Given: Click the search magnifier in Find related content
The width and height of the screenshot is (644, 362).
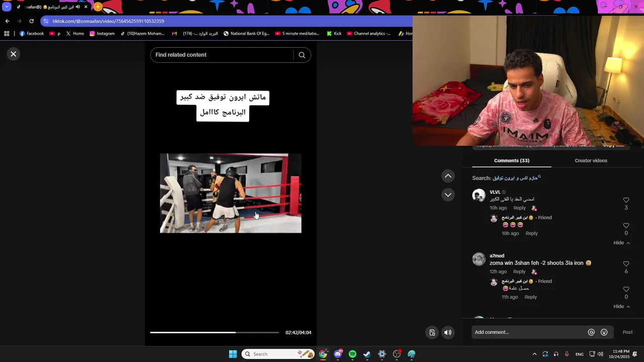Looking at the screenshot, I should point(302,55).
